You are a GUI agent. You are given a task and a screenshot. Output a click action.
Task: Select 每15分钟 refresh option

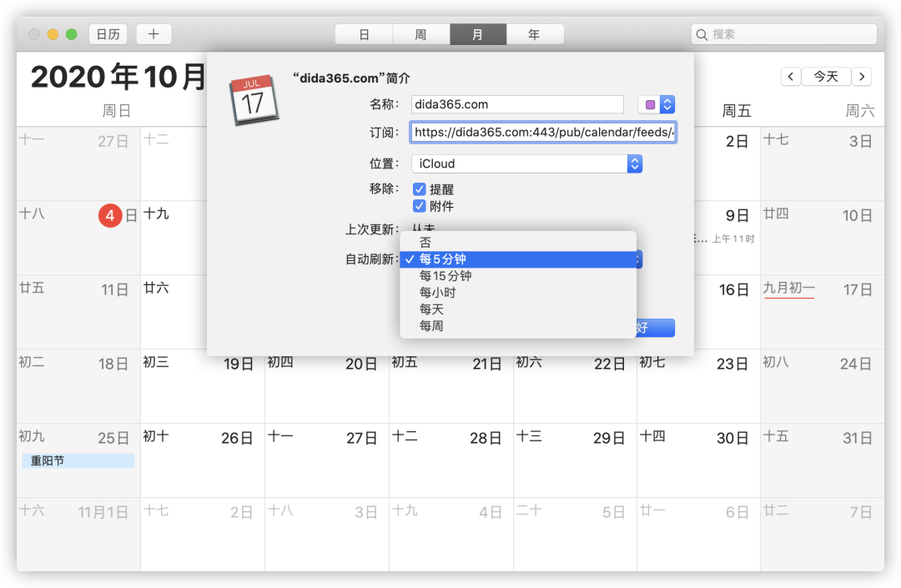pyautogui.click(x=518, y=275)
